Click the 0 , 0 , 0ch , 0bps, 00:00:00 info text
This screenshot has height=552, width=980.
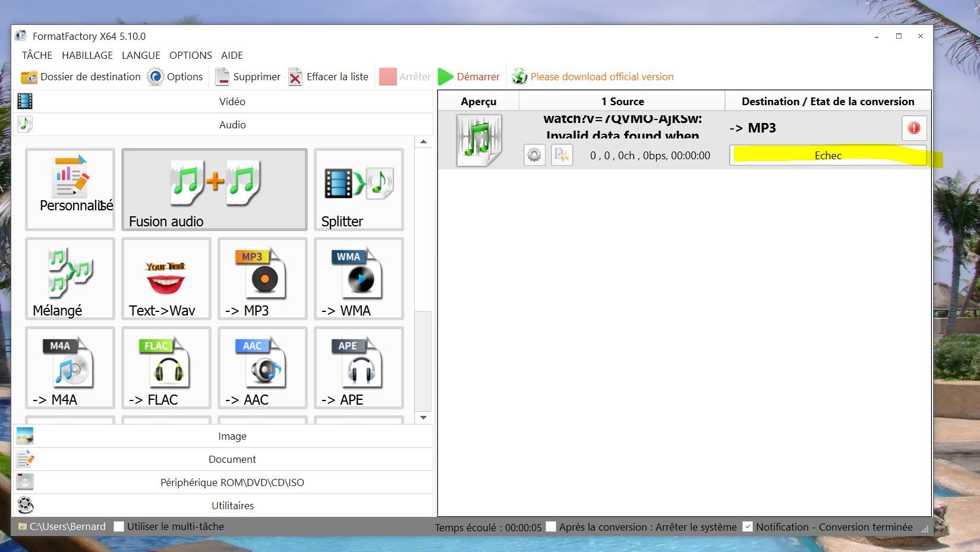[x=650, y=156]
